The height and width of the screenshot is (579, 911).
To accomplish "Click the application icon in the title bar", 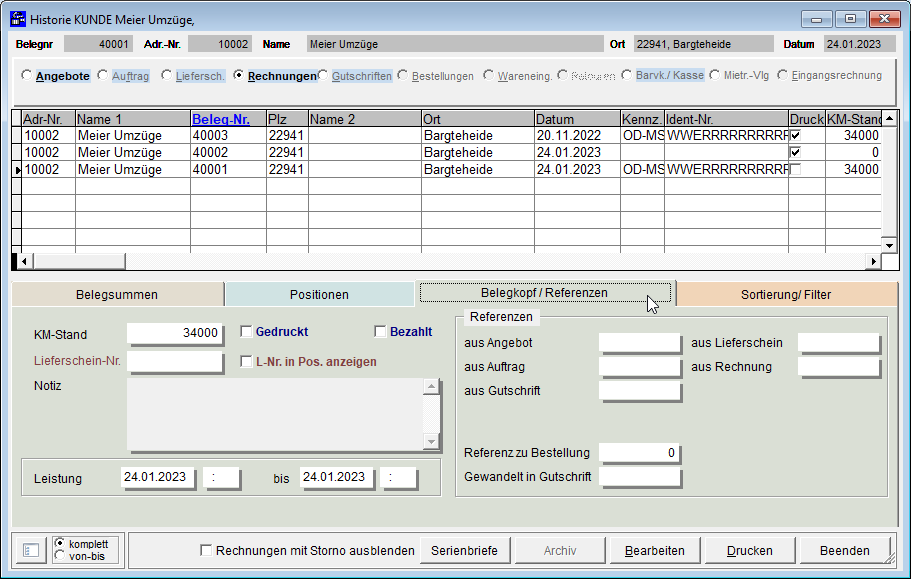I will click(x=18, y=19).
